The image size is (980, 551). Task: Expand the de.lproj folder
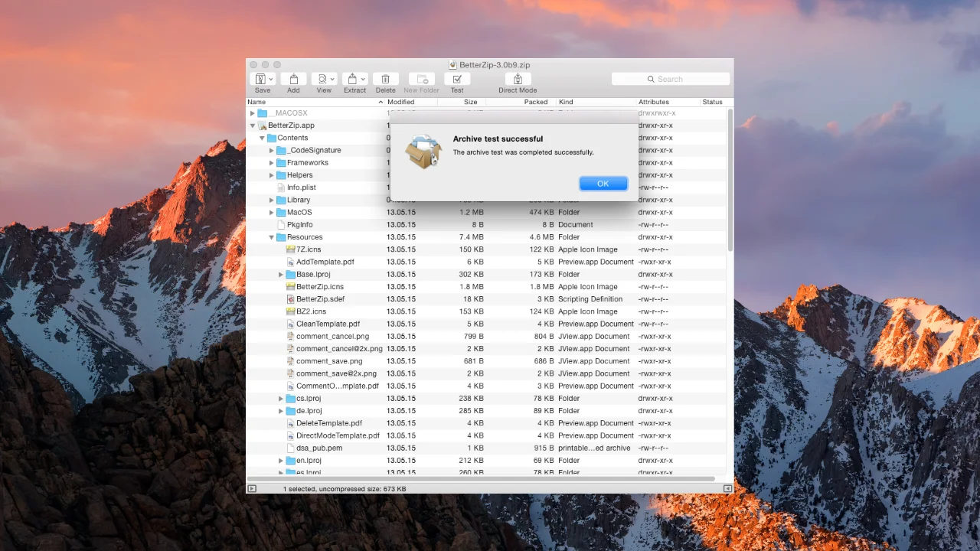click(280, 411)
